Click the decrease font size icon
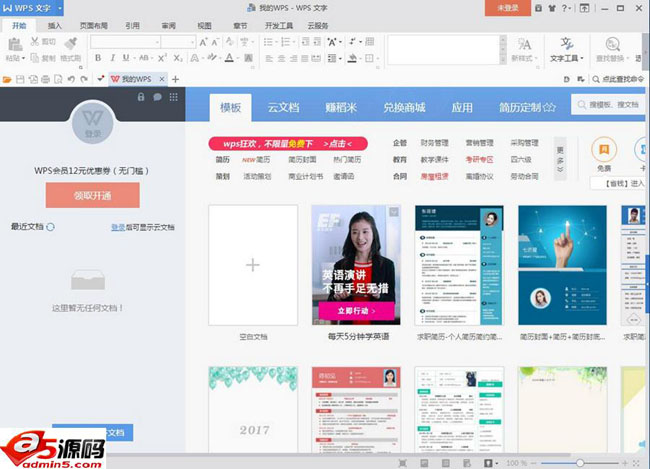 pos(215,42)
